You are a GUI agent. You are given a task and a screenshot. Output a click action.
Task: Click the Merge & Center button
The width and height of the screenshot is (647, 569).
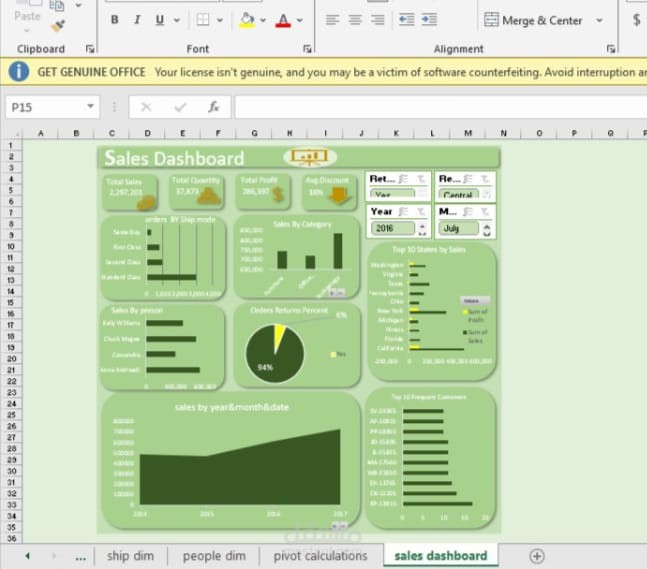pos(533,20)
